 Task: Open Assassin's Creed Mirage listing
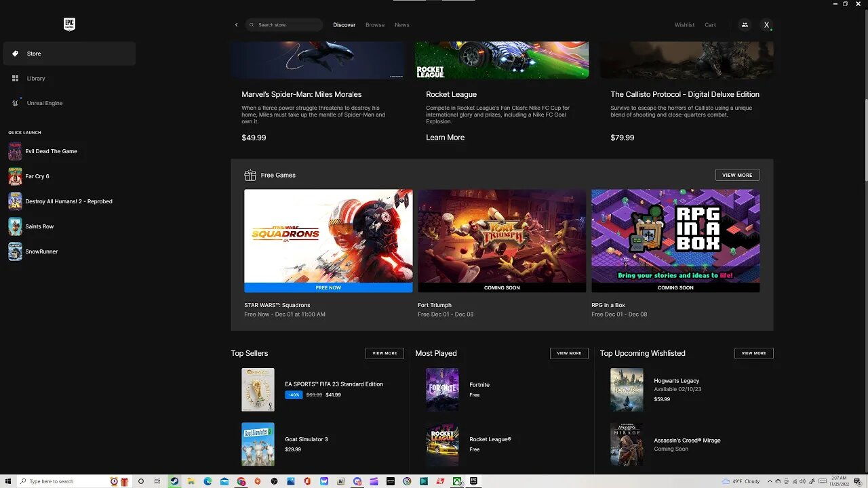point(687,441)
